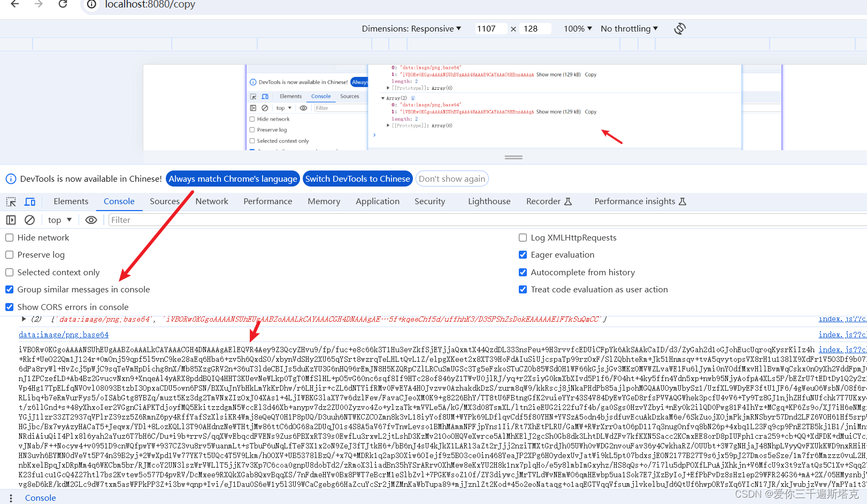867x504 pixels.
Task: Open the data:image/png;base64 link
Action: tap(63, 335)
